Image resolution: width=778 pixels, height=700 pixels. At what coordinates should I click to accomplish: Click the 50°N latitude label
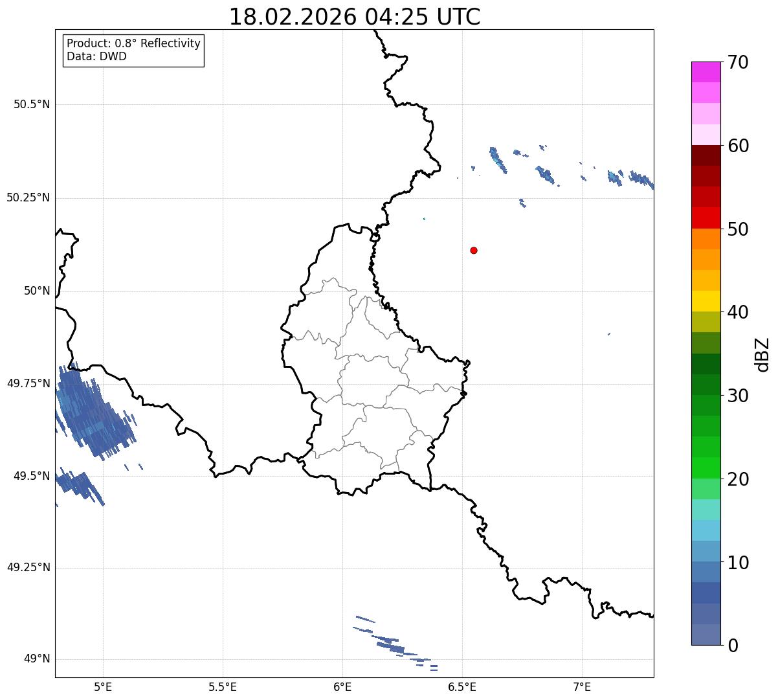point(37,291)
